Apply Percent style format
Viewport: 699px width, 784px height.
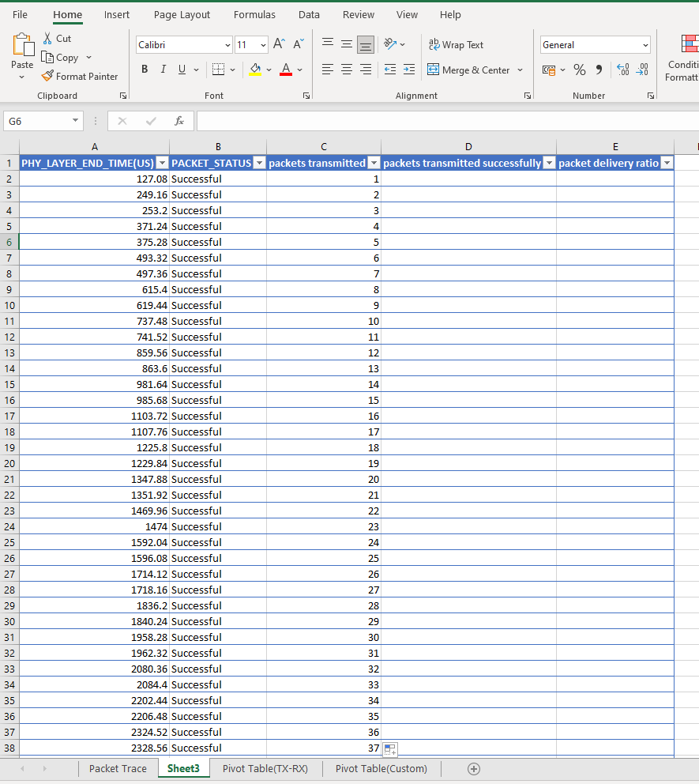[580, 70]
